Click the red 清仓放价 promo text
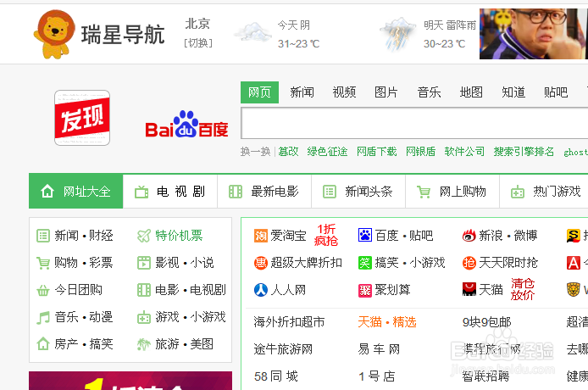 tap(523, 289)
